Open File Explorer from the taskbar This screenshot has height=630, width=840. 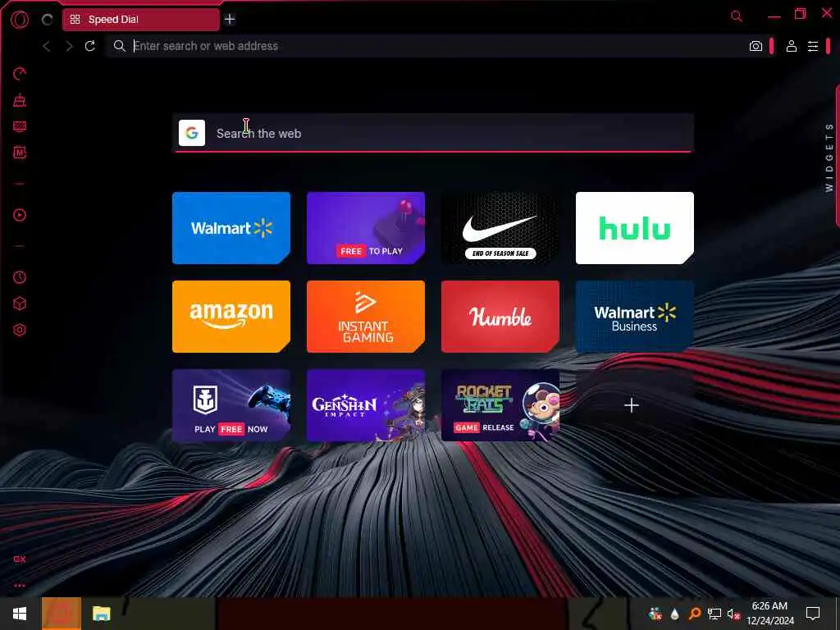click(x=101, y=614)
